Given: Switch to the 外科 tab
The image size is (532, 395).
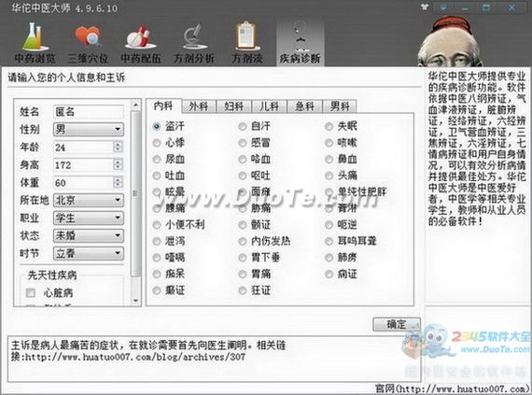Looking at the screenshot, I should [199, 106].
